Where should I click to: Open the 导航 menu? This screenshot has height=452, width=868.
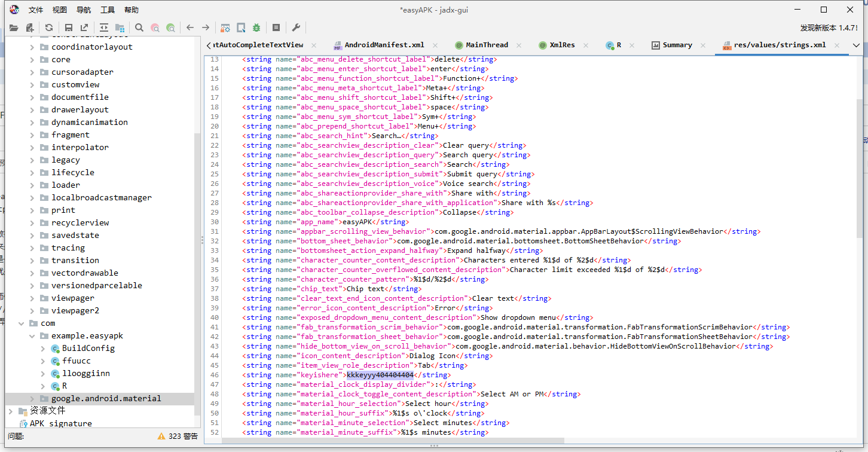point(84,10)
